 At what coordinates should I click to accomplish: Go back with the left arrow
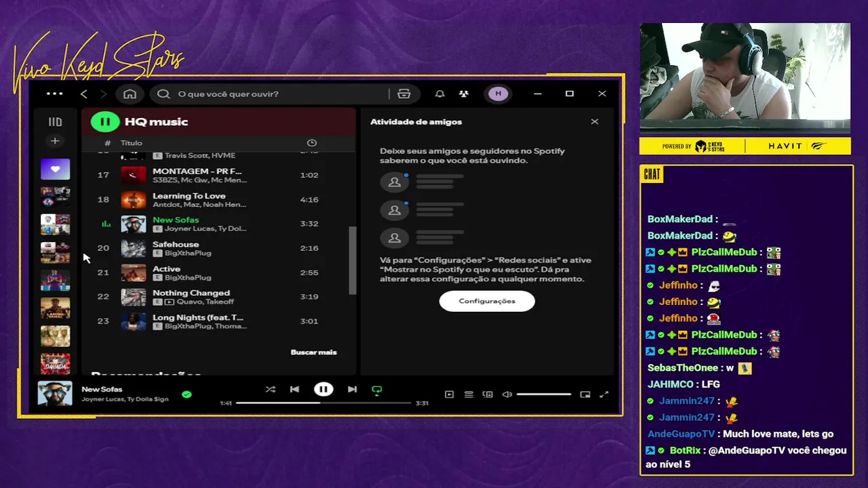tap(84, 94)
